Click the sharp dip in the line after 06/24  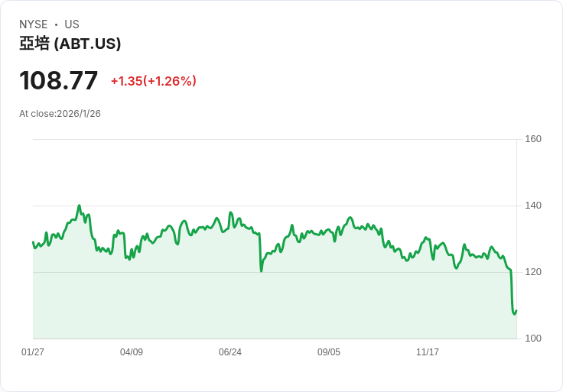261,271
